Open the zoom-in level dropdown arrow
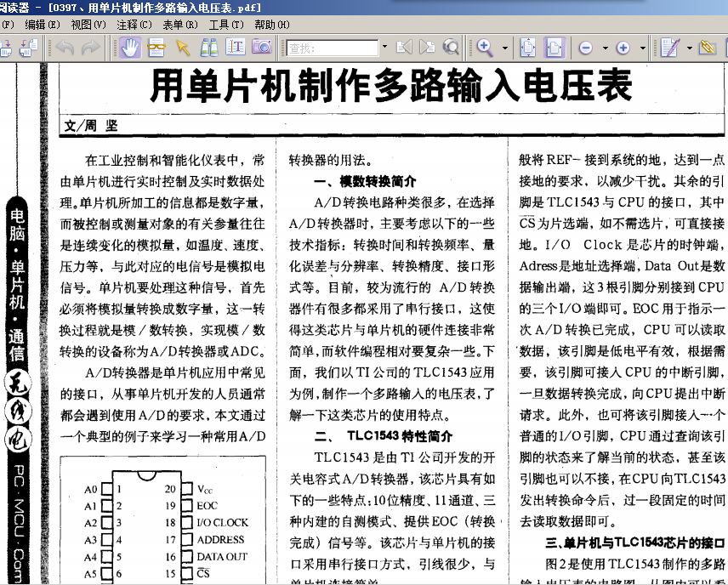Image resolution: width=728 pixels, height=585 pixels. tap(643, 48)
